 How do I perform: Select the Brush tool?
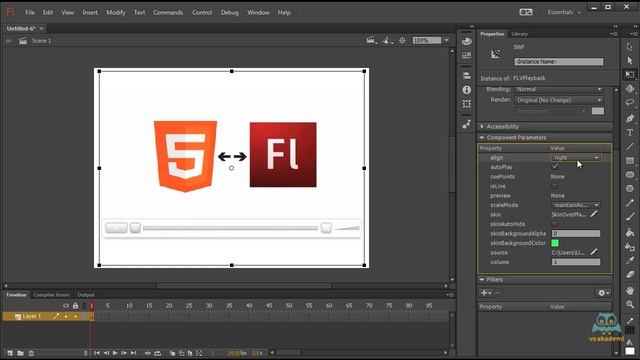pyautogui.click(x=630, y=217)
